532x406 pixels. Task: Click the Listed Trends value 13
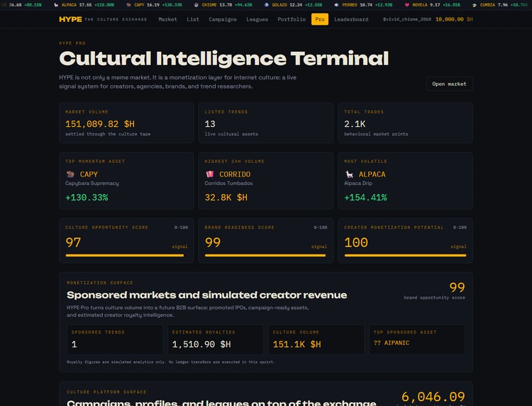(x=210, y=124)
